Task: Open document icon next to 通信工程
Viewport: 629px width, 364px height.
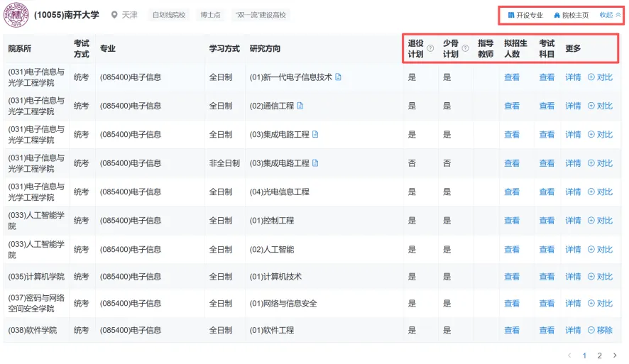Action: pyautogui.click(x=300, y=106)
